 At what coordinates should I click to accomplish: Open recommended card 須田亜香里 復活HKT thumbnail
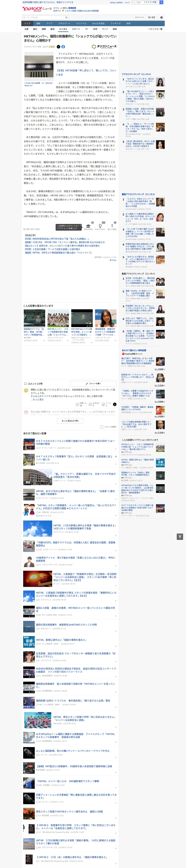(105, 318)
